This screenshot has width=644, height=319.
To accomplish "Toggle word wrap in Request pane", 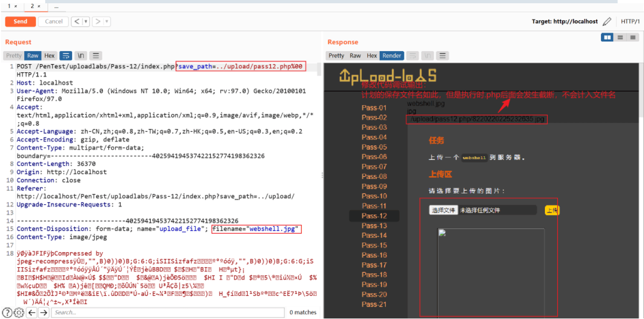I will tap(66, 56).
